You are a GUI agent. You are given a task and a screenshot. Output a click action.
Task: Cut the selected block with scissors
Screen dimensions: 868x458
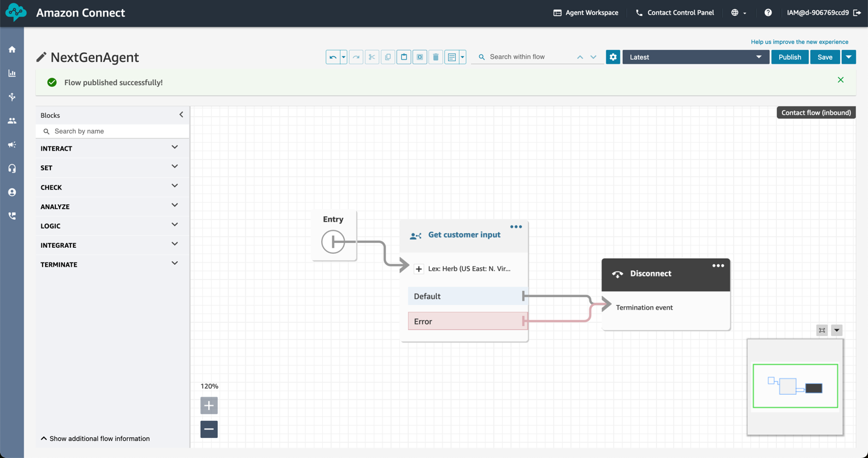(x=372, y=57)
